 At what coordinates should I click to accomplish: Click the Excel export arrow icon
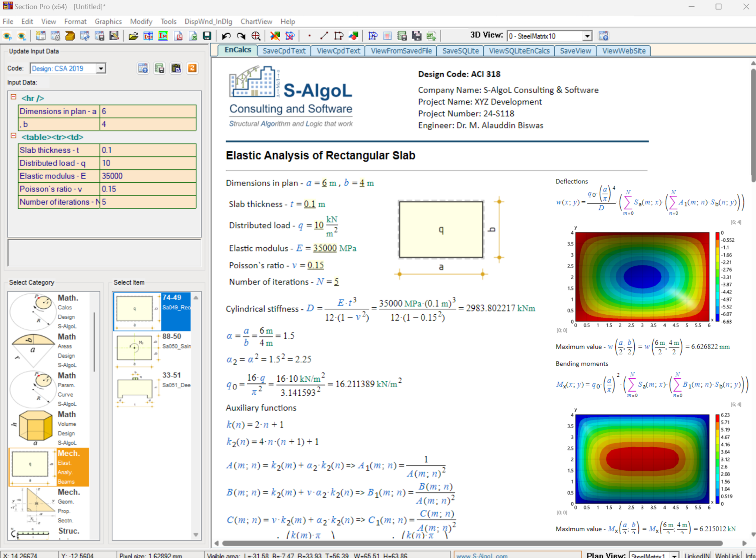(431, 36)
